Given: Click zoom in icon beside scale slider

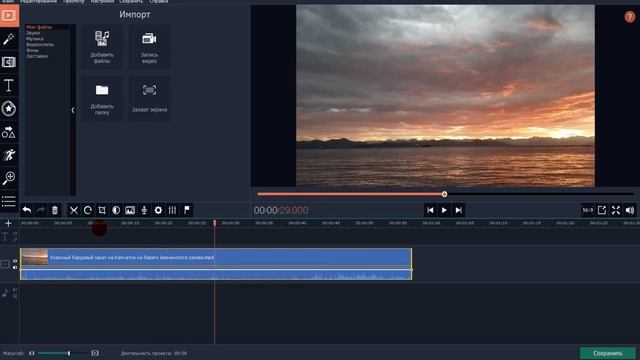Looking at the screenshot, I should coord(95,353).
